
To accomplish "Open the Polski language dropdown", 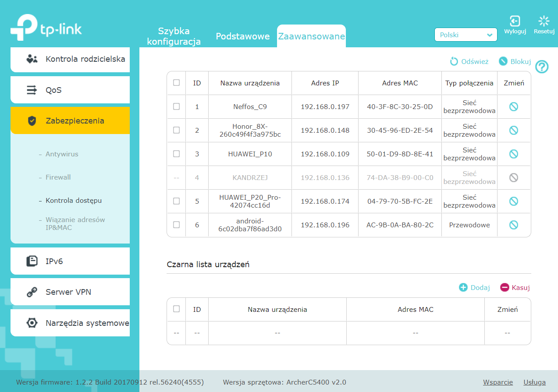I will click(466, 35).
